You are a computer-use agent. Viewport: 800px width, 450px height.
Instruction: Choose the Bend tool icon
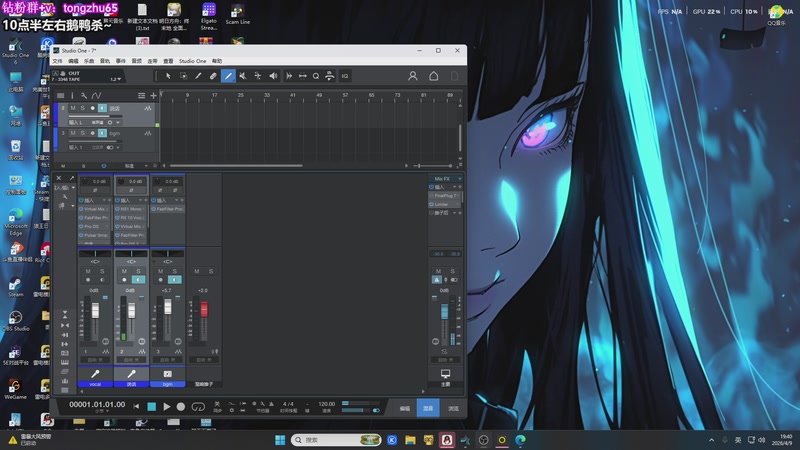258,76
